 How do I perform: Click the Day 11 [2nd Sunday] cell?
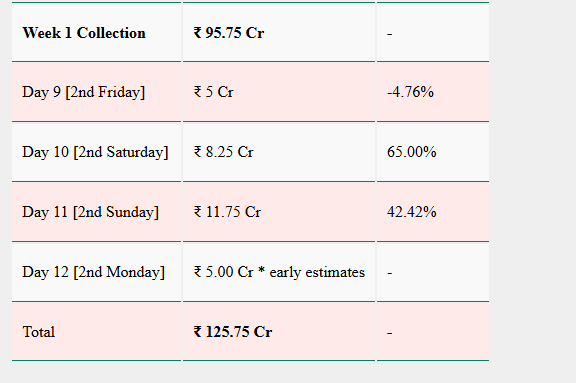[x=96, y=212]
